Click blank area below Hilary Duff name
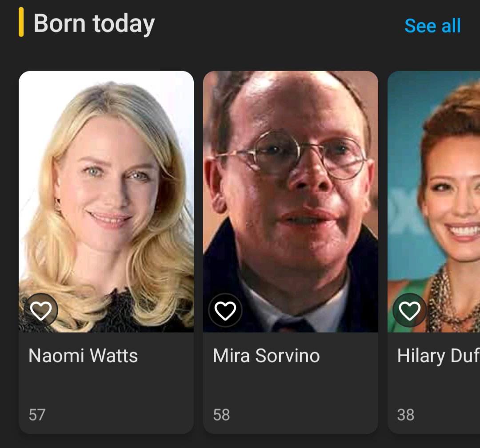Screen dimensions: 480x448 434,386
